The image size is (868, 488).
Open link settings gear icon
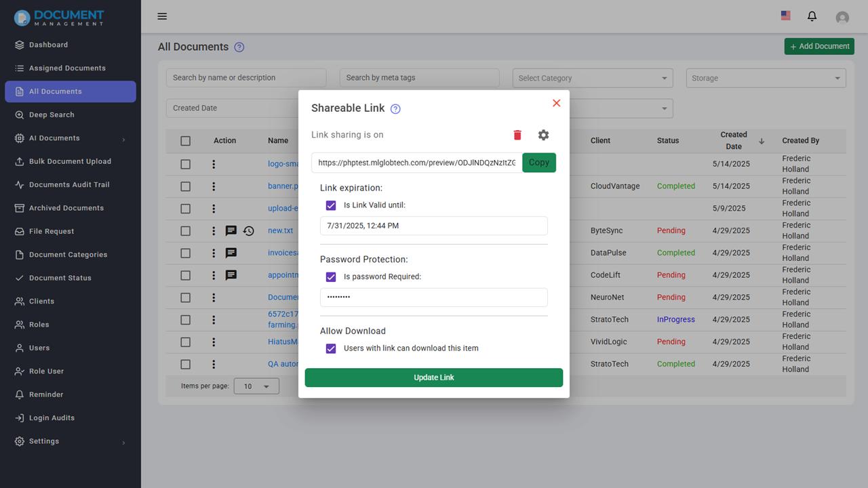tap(543, 135)
